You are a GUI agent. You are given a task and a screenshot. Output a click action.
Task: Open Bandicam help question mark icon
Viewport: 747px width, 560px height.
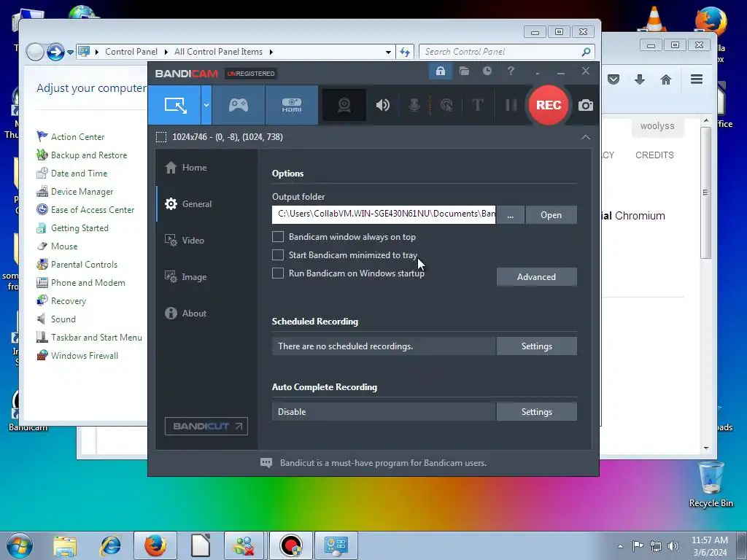click(511, 71)
